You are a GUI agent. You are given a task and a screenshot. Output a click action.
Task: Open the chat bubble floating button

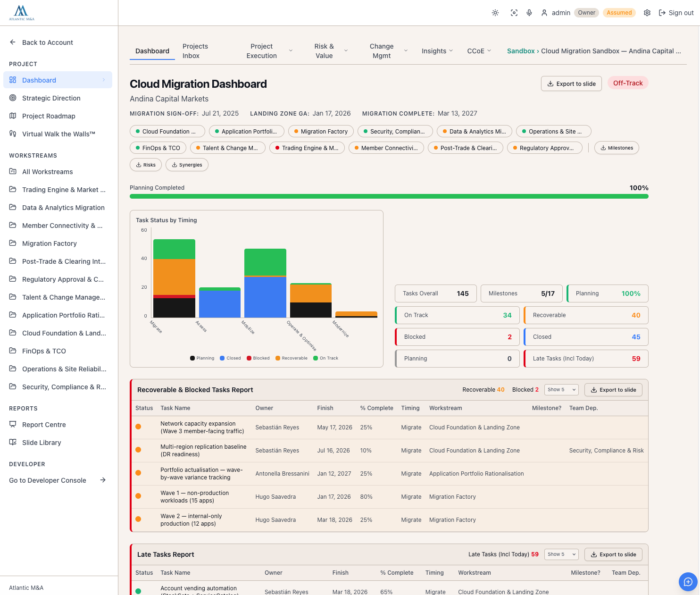point(688,582)
